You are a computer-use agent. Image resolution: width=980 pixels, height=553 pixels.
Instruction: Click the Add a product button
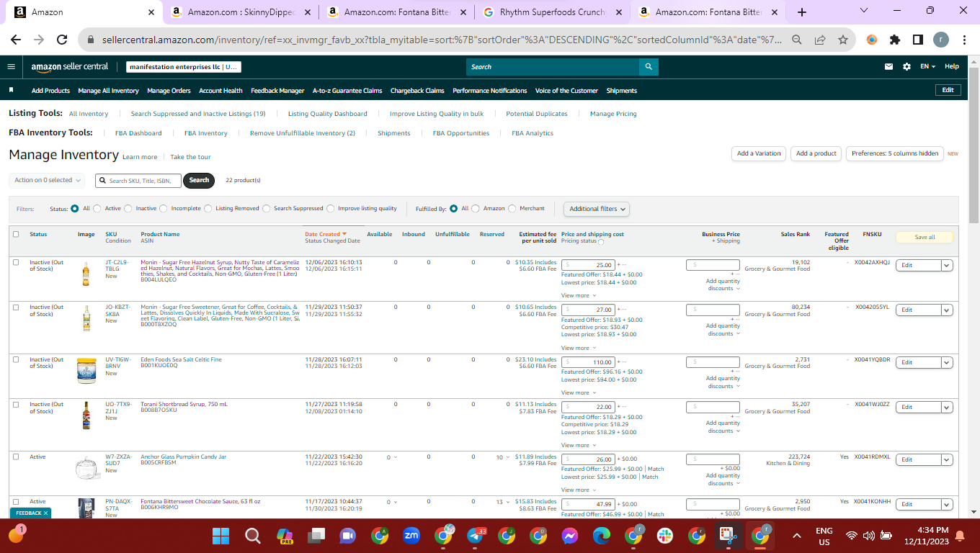pos(816,153)
